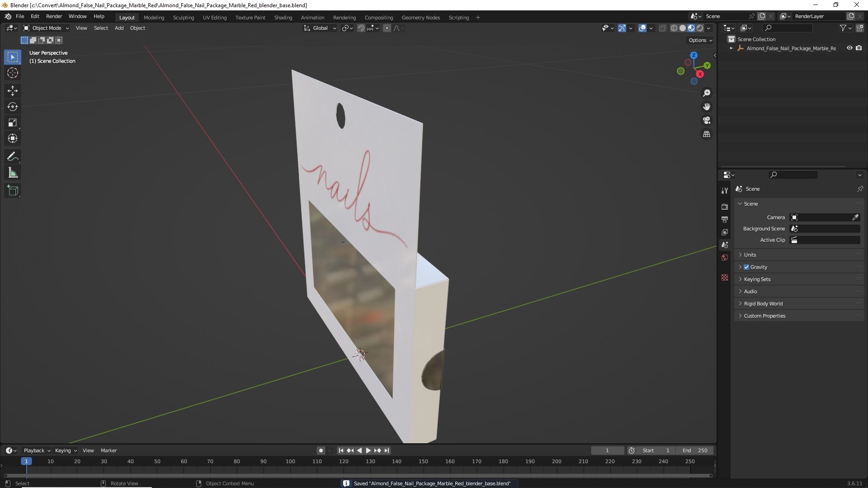Click the Pan view hand icon
868x488 pixels.
click(x=707, y=107)
